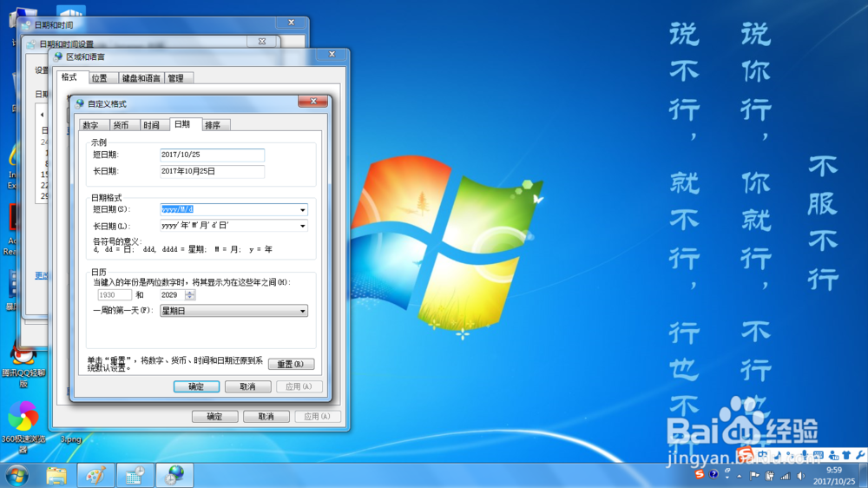Screen dimensions: 868x488
Task: Click the Action Center flag icon
Action: coord(754,476)
